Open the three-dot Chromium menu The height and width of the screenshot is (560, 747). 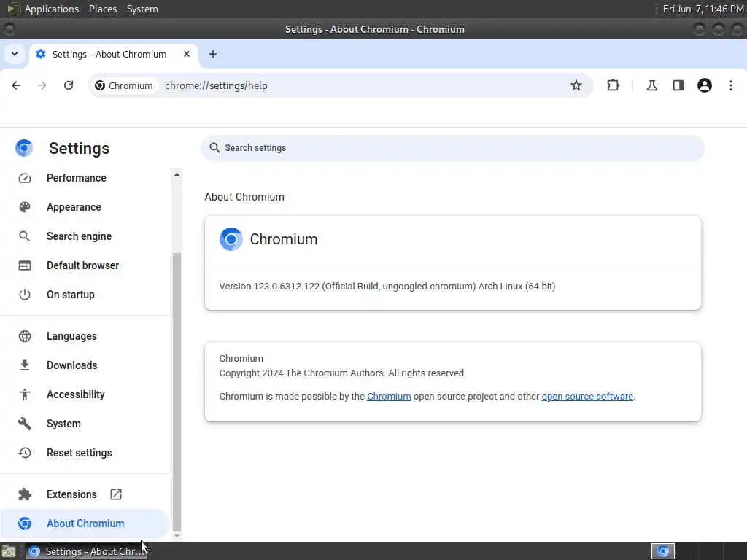point(731,85)
